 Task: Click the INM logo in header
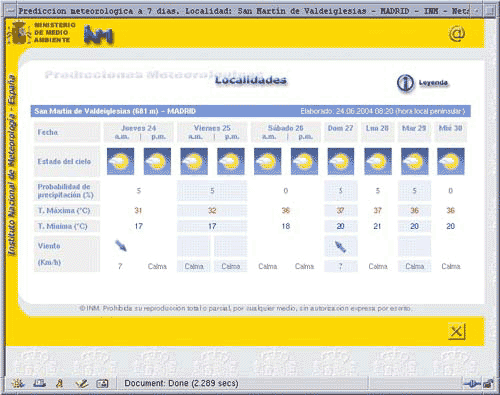click(99, 35)
